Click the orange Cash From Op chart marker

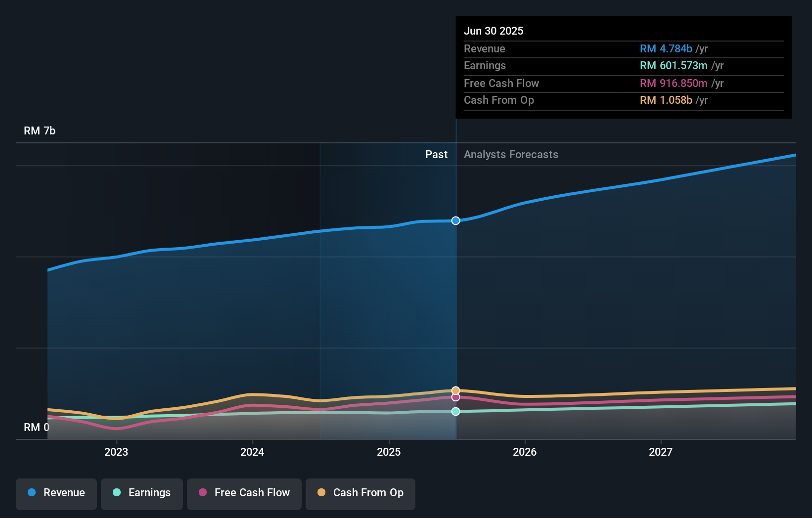455,390
